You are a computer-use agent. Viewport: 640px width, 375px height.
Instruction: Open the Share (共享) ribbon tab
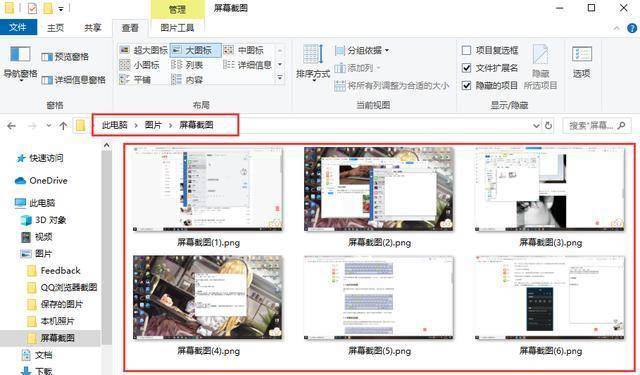(x=92, y=28)
